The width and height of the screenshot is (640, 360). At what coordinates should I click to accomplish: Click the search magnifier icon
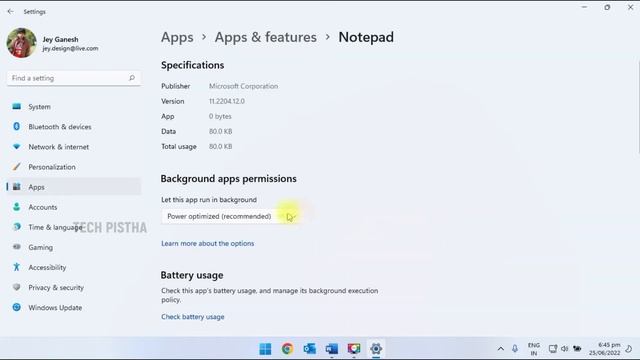tap(131, 78)
